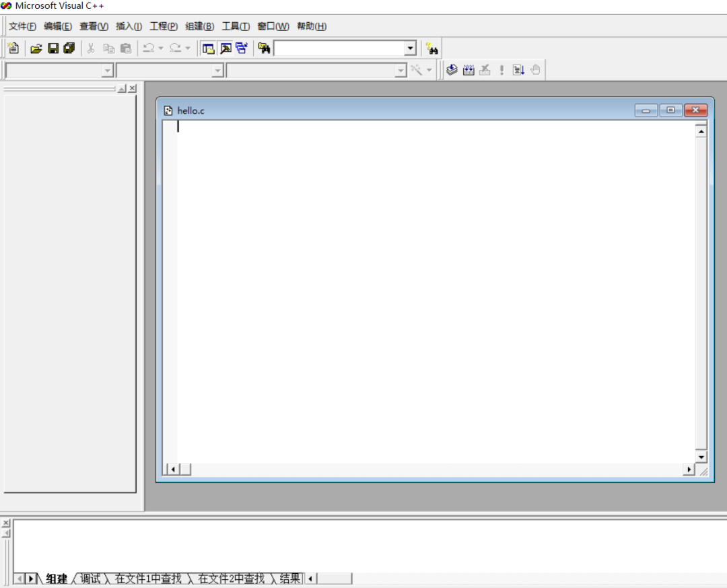Minimize the hello.c document window
Image resolution: width=727 pixels, height=588 pixels.
pyautogui.click(x=646, y=110)
